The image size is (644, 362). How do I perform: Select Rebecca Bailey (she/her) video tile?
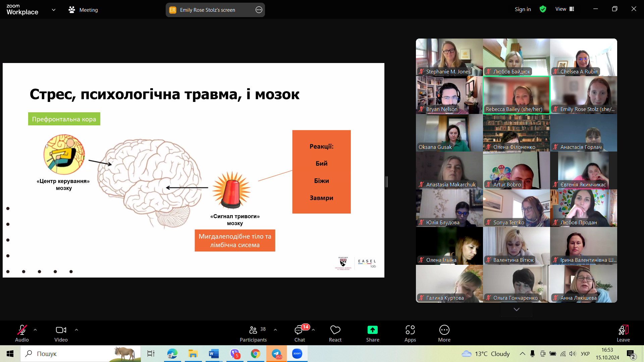[x=517, y=95]
